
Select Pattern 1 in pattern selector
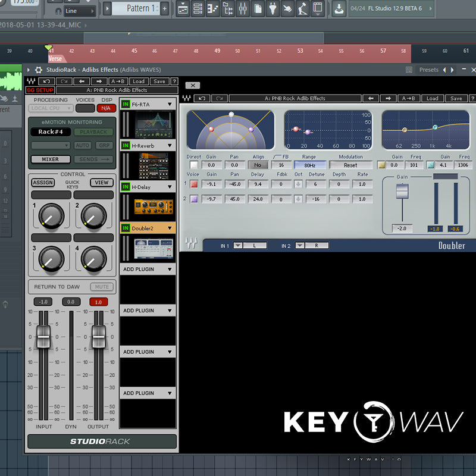pyautogui.click(x=136, y=8)
